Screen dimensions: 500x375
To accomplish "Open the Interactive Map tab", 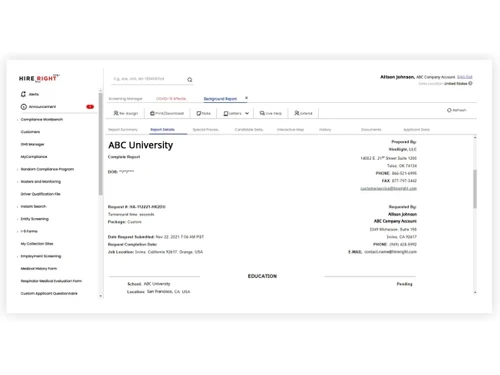I will pos(290,130).
